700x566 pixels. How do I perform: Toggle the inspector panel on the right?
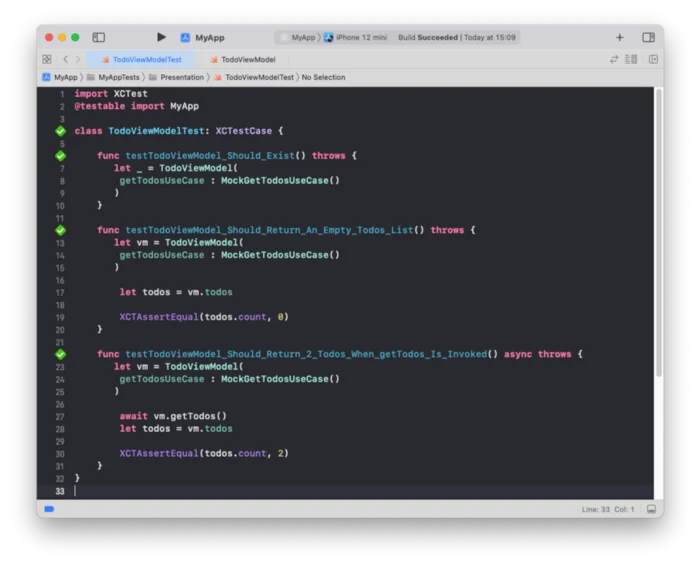click(648, 37)
